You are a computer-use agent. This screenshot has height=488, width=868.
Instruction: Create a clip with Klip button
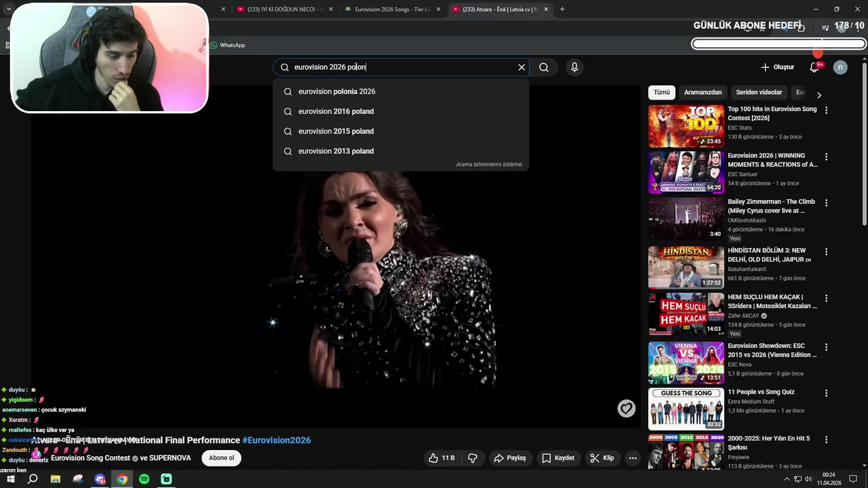(x=602, y=458)
